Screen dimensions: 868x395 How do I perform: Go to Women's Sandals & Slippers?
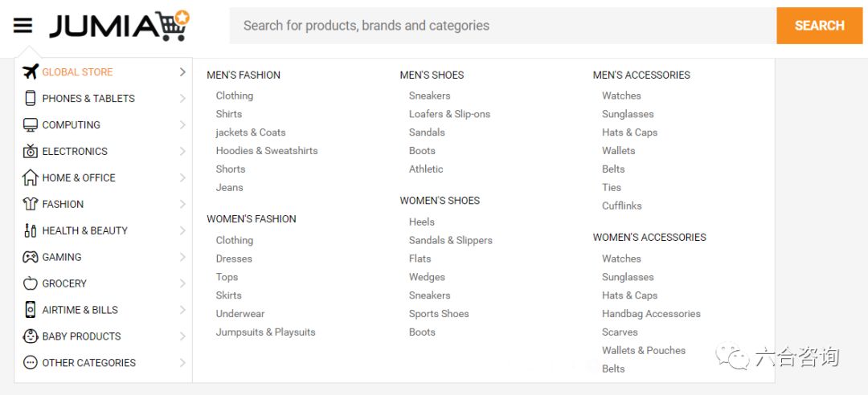click(x=450, y=240)
